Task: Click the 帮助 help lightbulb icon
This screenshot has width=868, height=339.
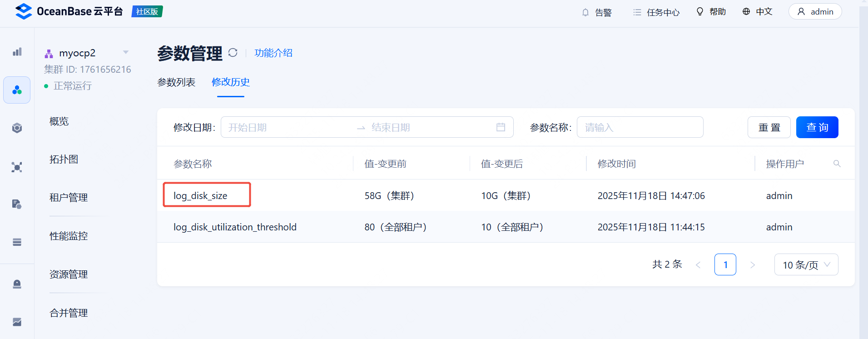Action: [700, 11]
